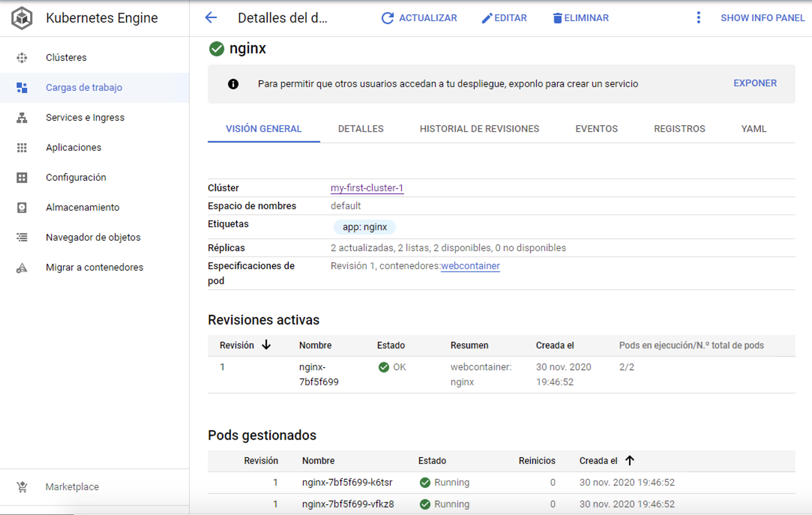This screenshot has width=812, height=515.
Task: Switch to the EVENTOS tab
Action: [596, 129]
